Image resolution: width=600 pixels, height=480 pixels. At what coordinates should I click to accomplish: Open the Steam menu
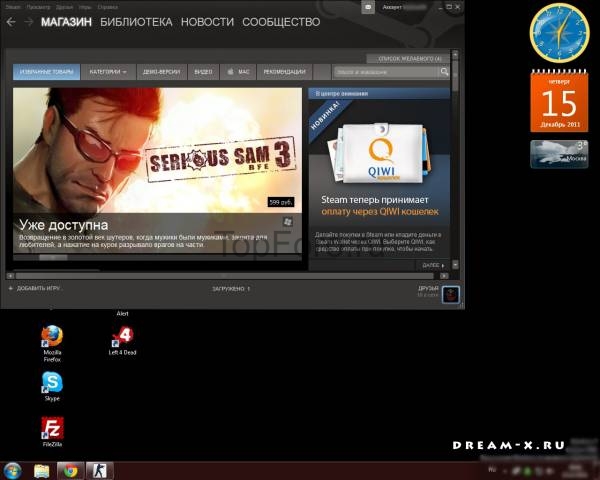click(13, 7)
